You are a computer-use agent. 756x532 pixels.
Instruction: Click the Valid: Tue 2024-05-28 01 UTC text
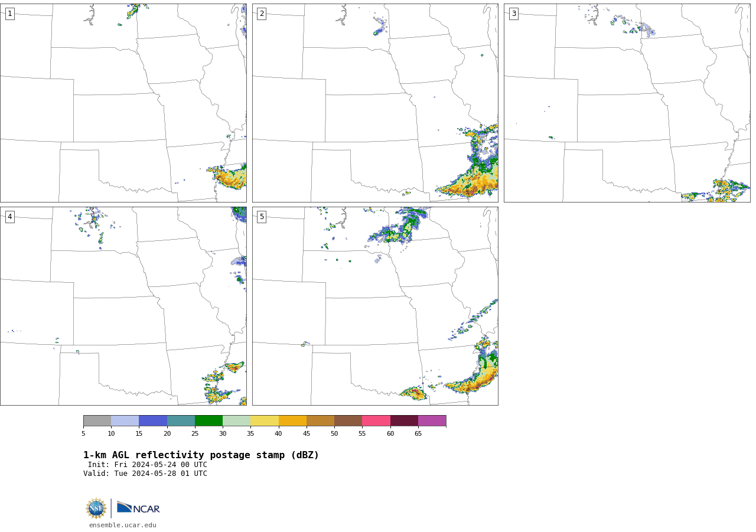[145, 474]
